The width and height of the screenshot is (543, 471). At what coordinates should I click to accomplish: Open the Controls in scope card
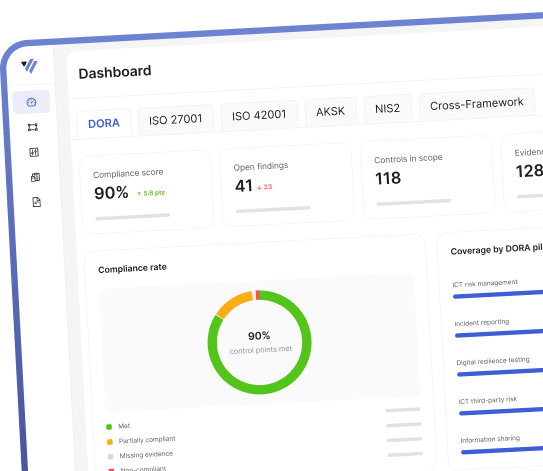click(x=428, y=177)
